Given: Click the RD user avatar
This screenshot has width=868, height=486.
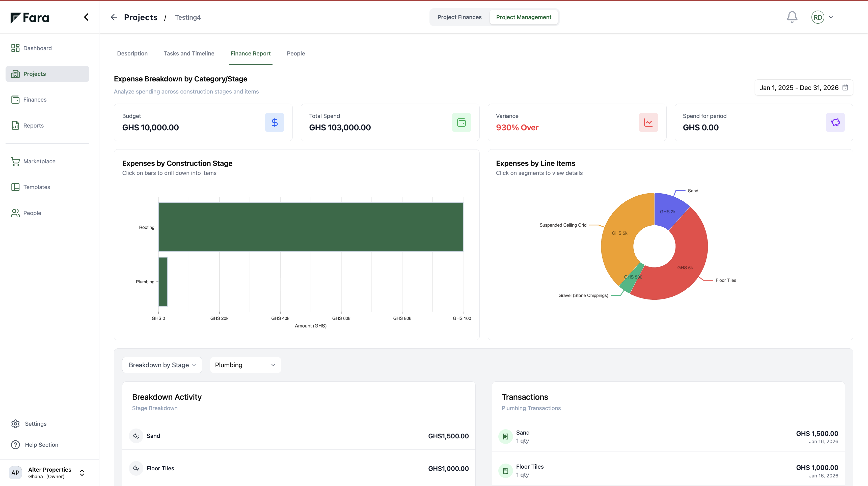Looking at the screenshot, I should [x=818, y=17].
